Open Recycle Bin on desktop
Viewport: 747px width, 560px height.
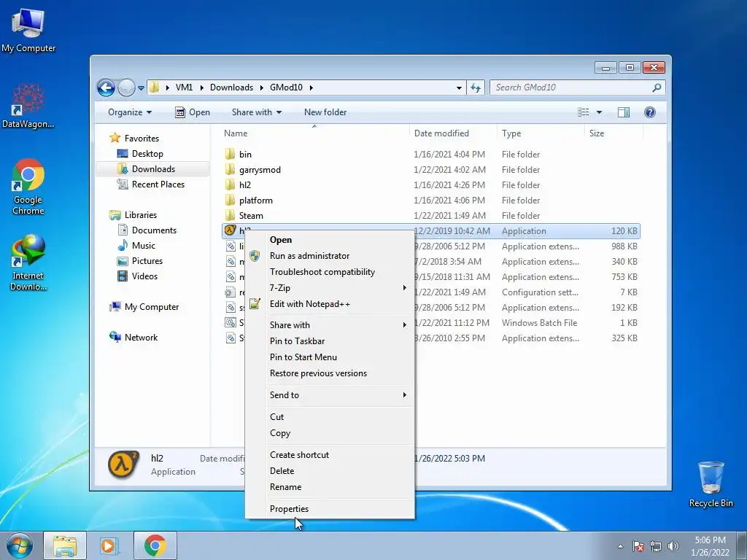(x=711, y=484)
